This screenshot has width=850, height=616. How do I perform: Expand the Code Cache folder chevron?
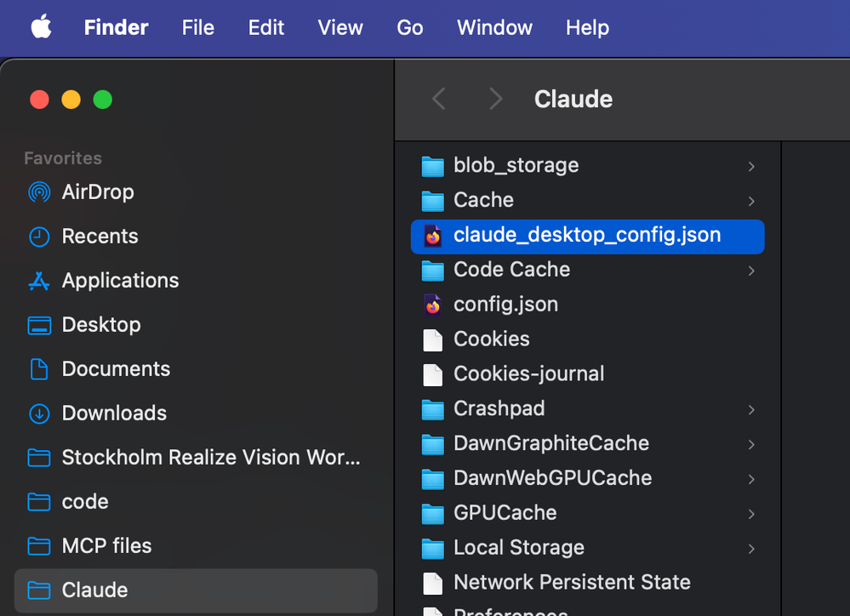(x=751, y=271)
